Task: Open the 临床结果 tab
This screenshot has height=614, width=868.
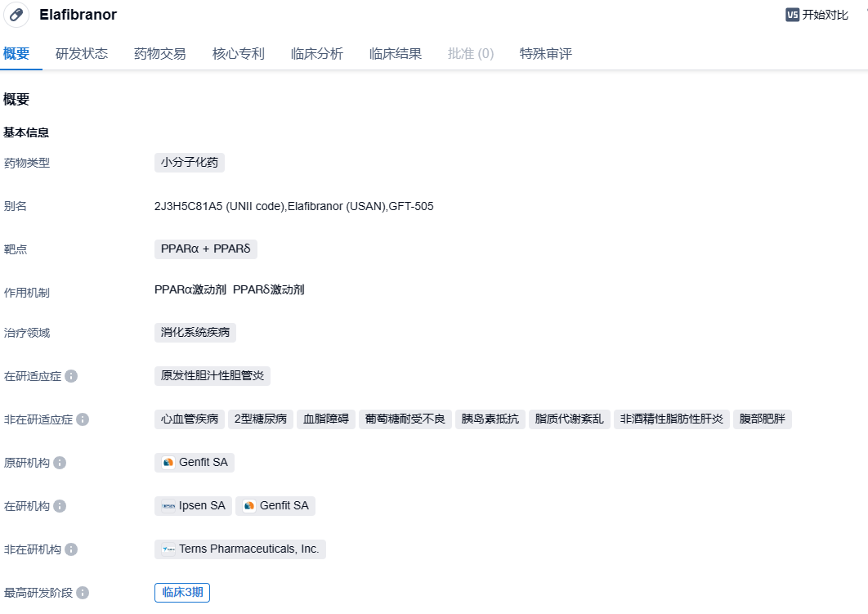Action: click(x=396, y=54)
